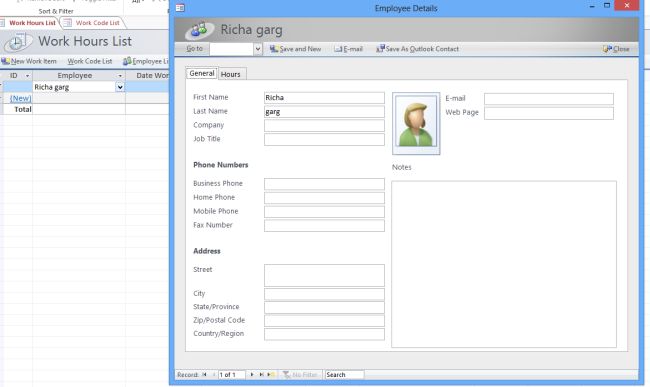This screenshot has height=387, width=650.
Task: Click the new blank record navigation icon
Action: tap(271, 375)
